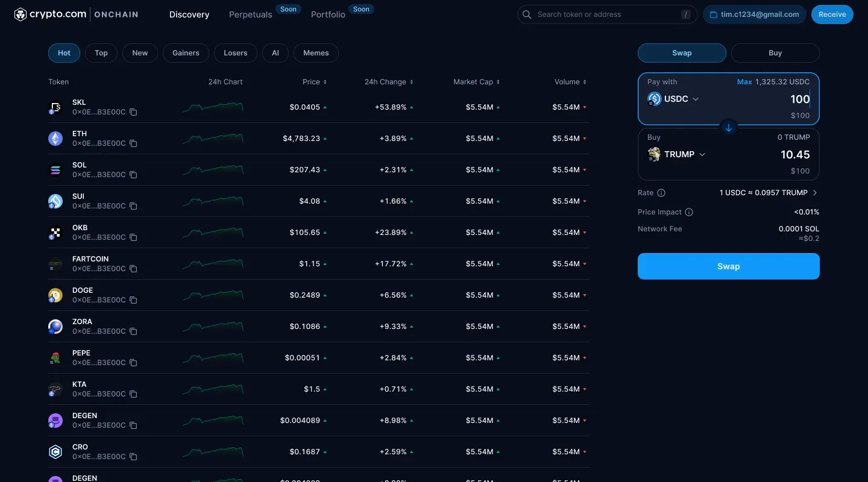Click the Rate info icon
Screen dimensions: 868x482
(x=660, y=193)
